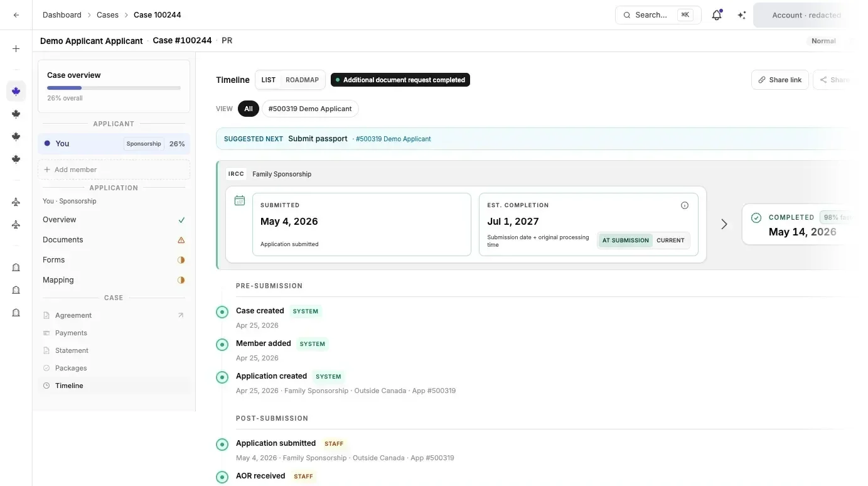868x486 pixels.
Task: Select the All view filter chip
Action: click(x=249, y=109)
